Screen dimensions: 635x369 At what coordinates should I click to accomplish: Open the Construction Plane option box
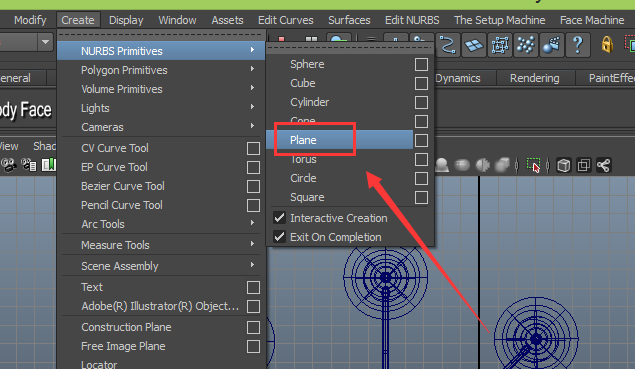[x=253, y=328]
